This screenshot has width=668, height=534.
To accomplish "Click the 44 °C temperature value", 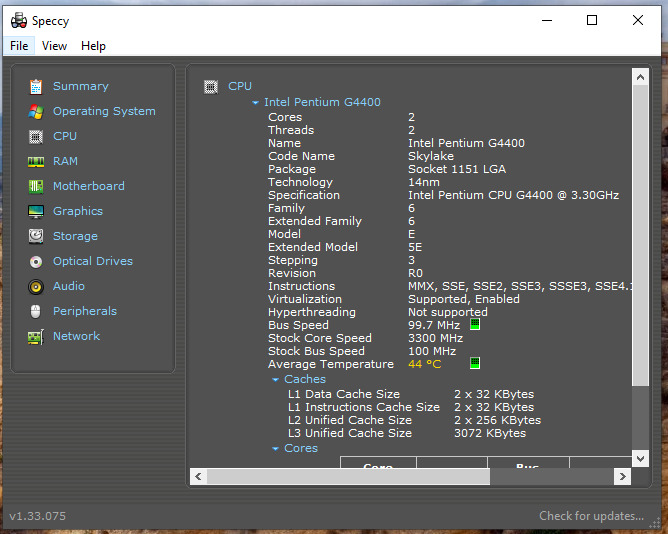I will (424, 364).
